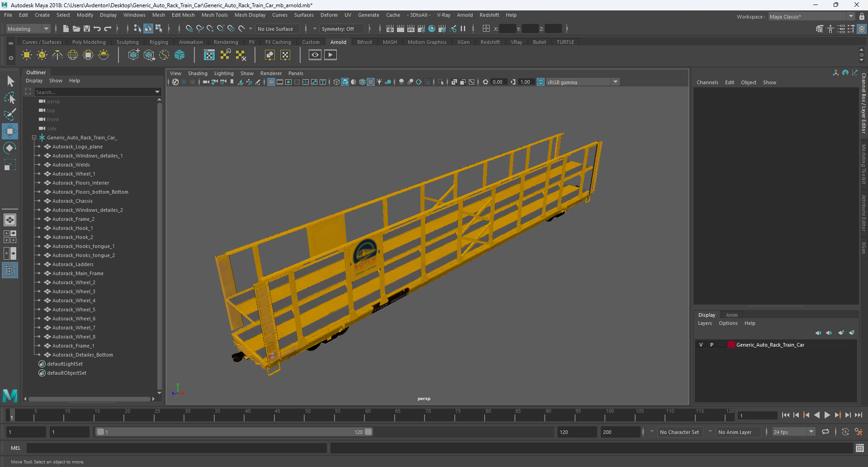This screenshot has width=868, height=467.
Task: Open the 24 fps dropdown
Action: [x=794, y=432]
